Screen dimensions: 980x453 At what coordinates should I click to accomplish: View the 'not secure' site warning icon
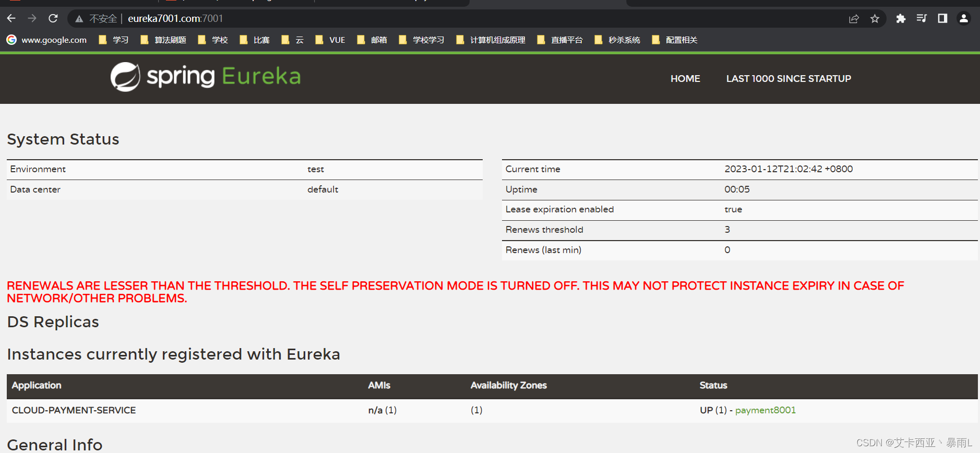click(79, 19)
